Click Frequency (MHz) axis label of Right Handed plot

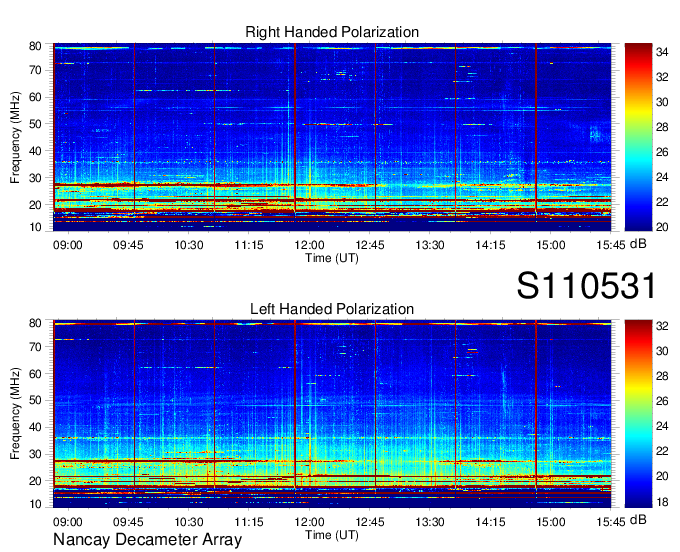15,137
